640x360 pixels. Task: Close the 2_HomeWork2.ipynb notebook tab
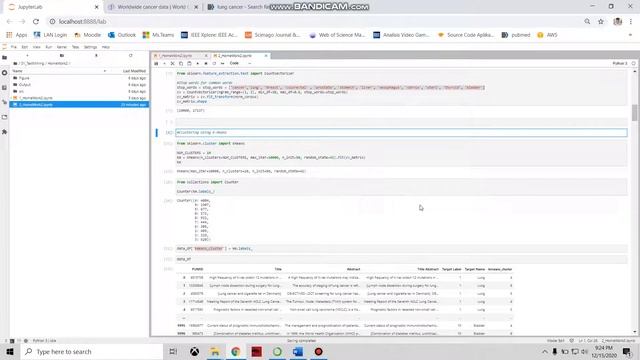pos(266,56)
